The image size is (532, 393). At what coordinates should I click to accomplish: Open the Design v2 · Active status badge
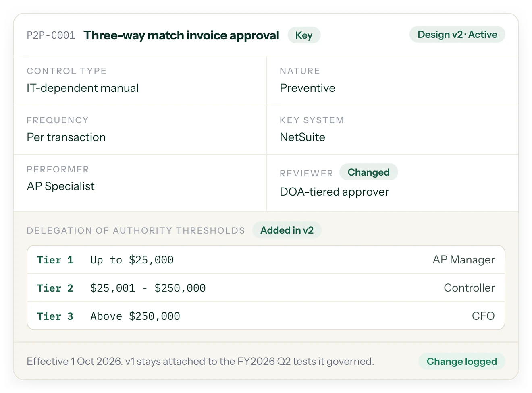tap(457, 35)
